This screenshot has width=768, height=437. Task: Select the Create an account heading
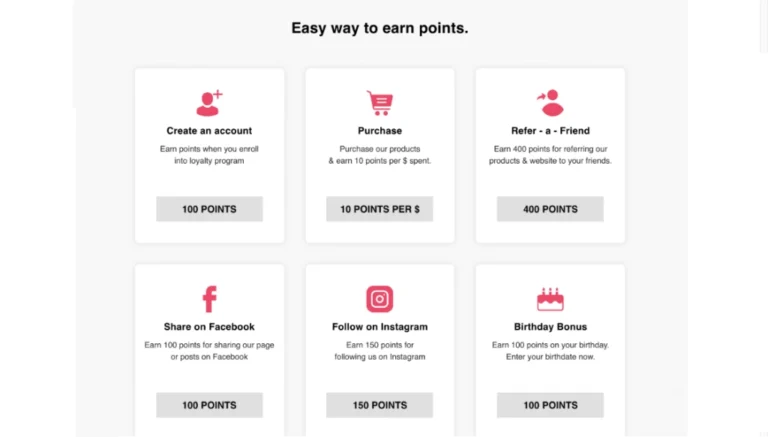[209, 131]
